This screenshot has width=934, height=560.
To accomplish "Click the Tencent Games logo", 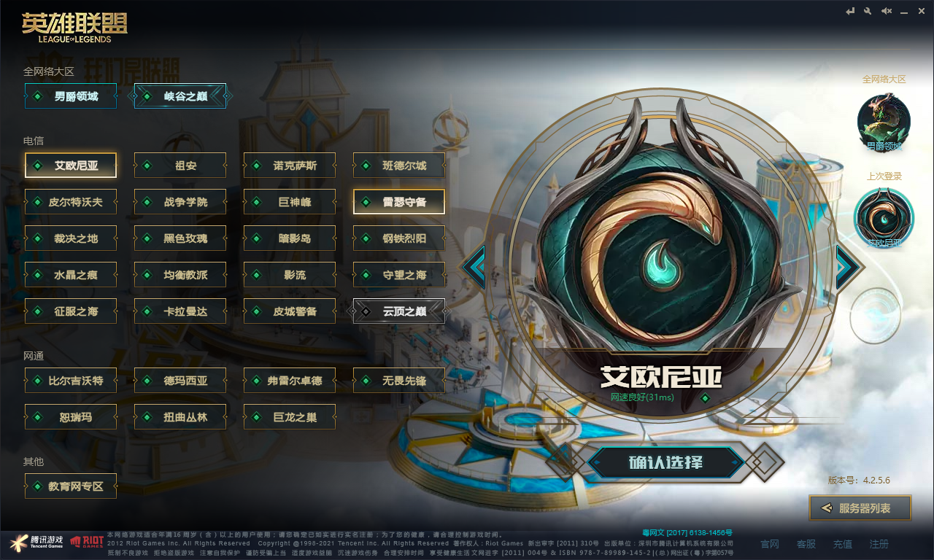I will (x=36, y=542).
